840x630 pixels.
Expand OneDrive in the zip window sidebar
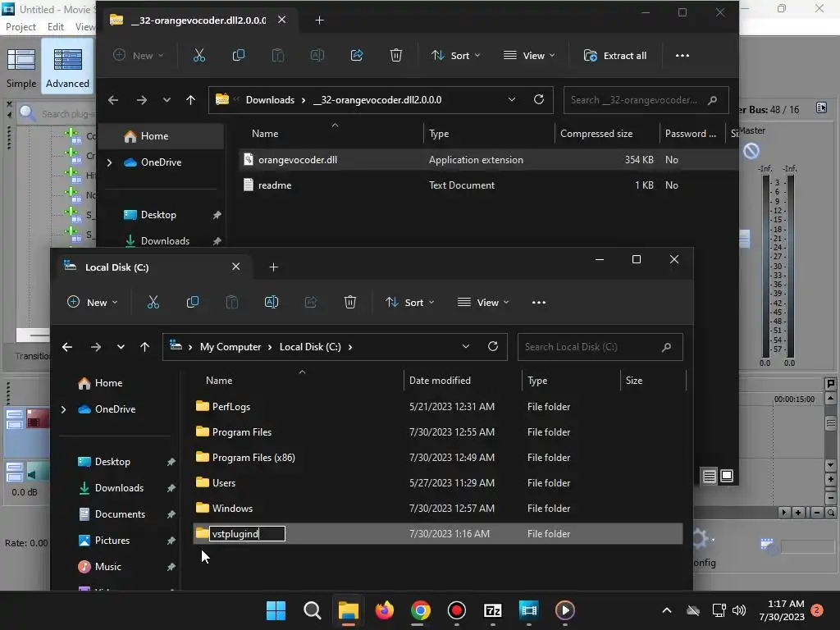click(109, 162)
